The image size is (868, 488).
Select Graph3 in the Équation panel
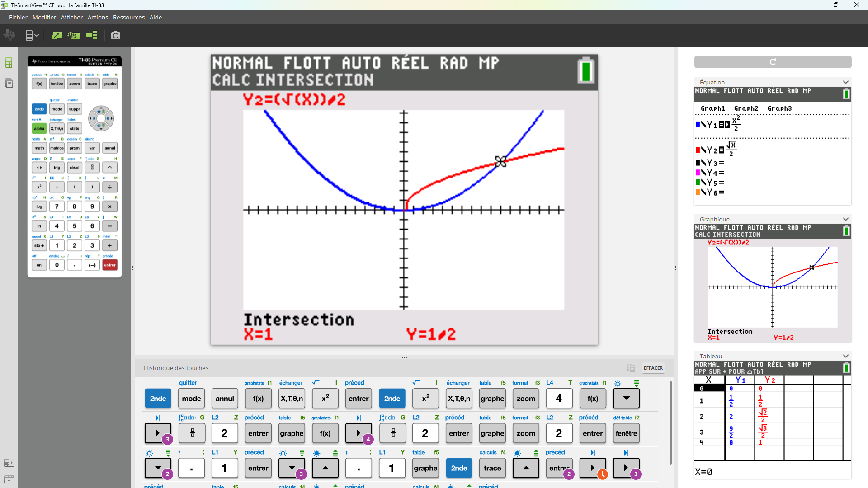779,108
